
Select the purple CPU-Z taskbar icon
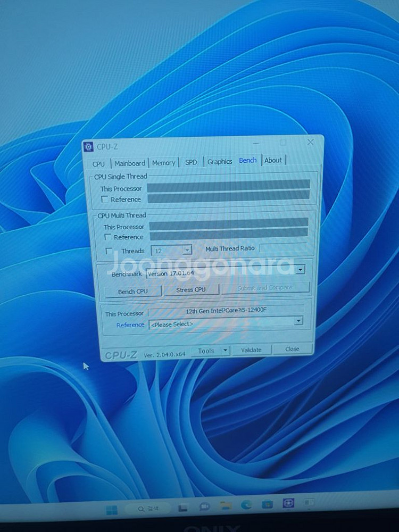tap(288, 503)
